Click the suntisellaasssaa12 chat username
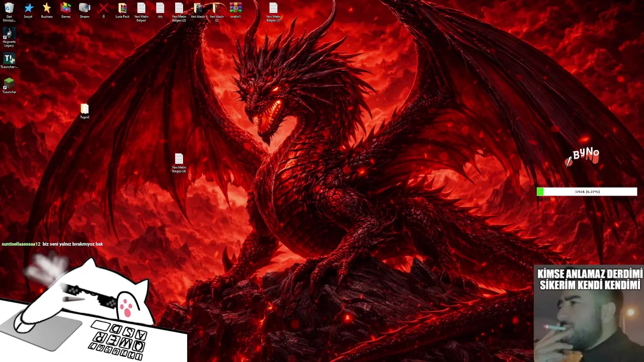Viewport: 644px width, 362px height. pos(21,244)
